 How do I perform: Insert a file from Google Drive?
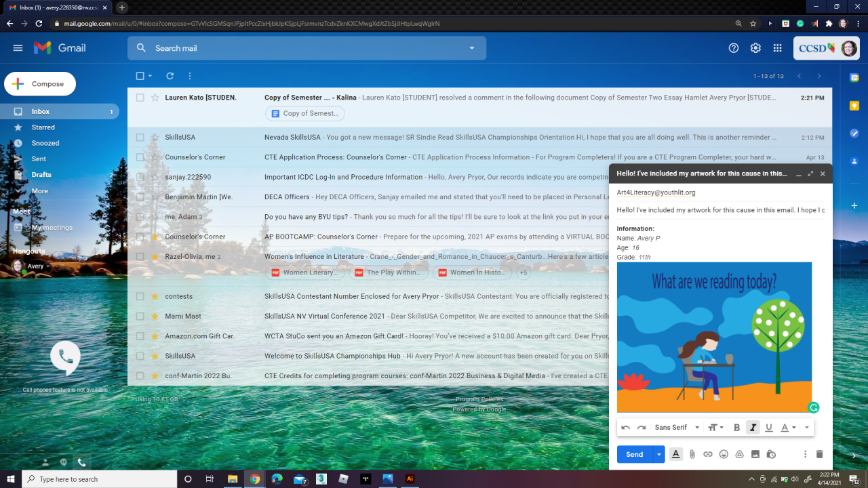(x=740, y=454)
